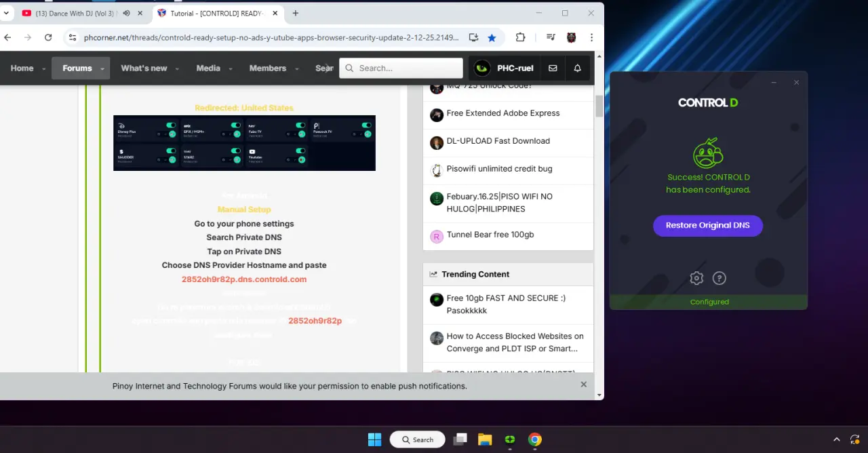Open the forum alerts bell icon
The width and height of the screenshot is (868, 453).
click(x=578, y=68)
